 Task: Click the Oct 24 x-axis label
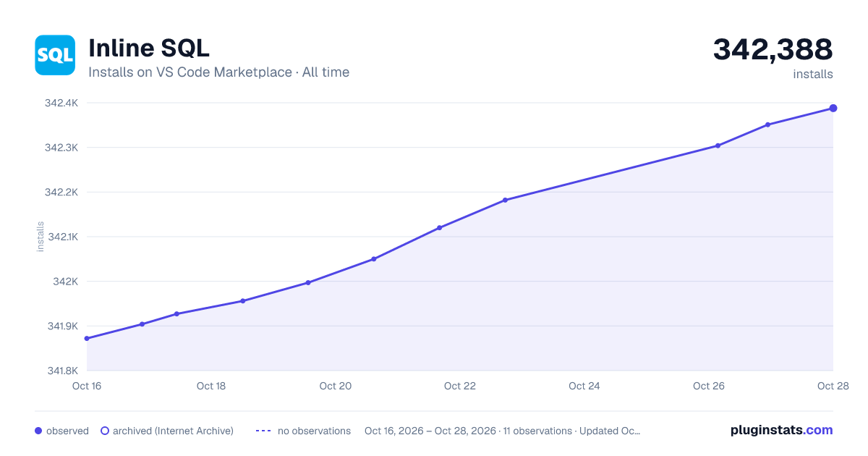point(584,386)
